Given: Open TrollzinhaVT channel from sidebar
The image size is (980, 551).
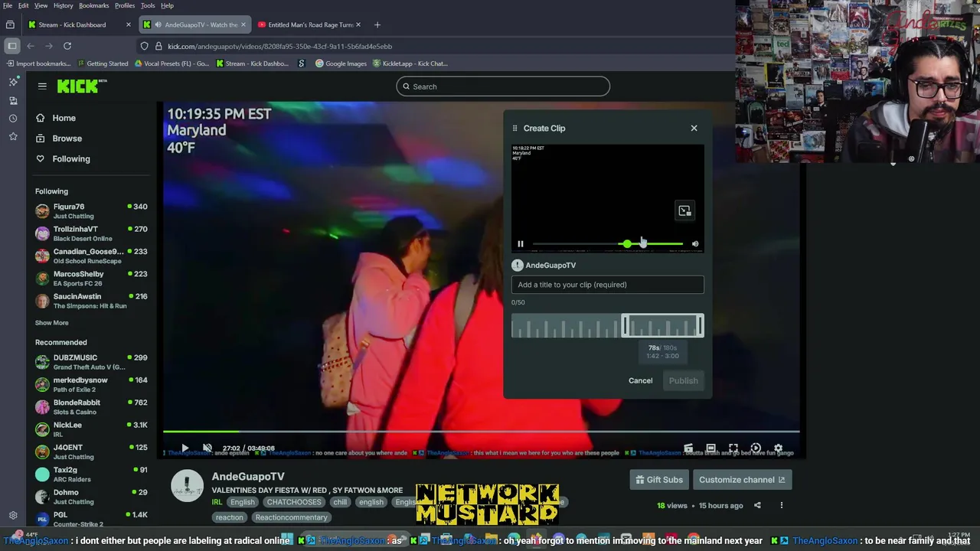Looking at the screenshot, I should [91, 233].
